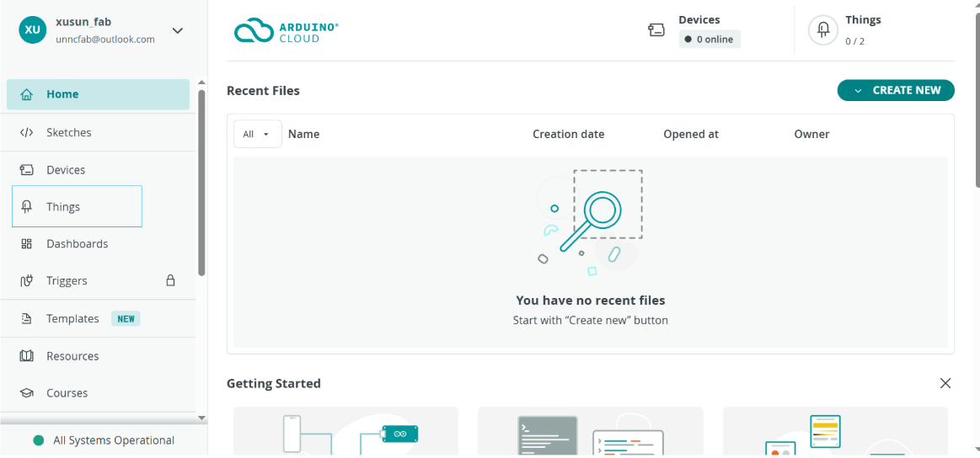Click the Things LED circle icon in header

[x=823, y=30]
